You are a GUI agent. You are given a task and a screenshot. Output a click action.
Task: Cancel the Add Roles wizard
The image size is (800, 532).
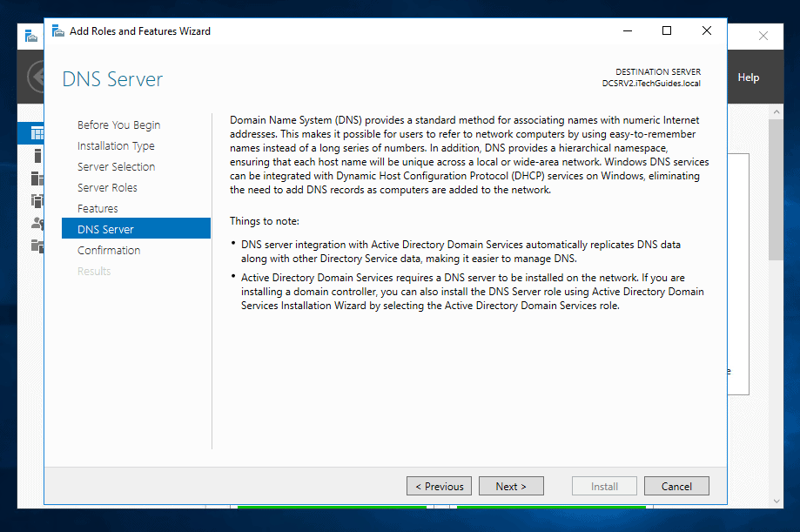click(x=676, y=486)
